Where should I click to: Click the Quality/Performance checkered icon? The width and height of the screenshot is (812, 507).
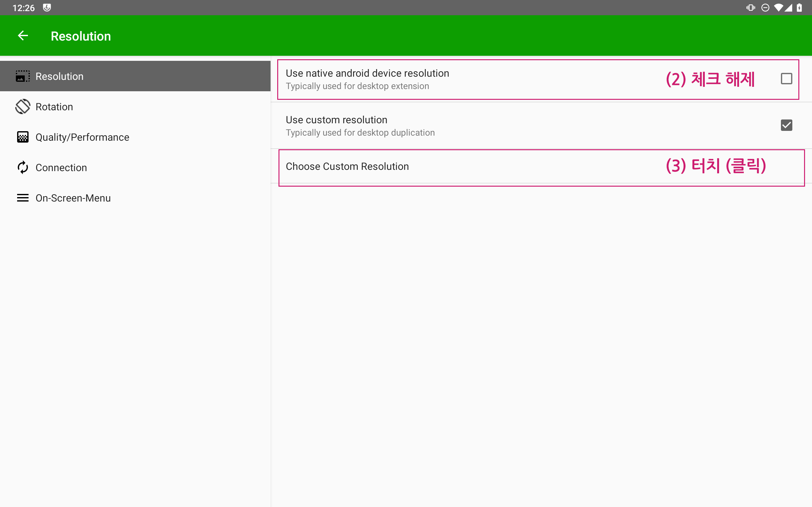(x=23, y=137)
